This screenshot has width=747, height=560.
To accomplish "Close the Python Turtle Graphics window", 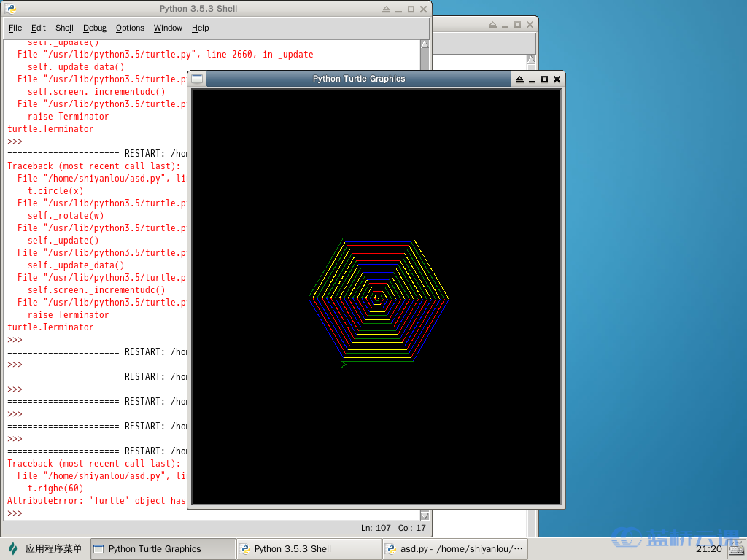I will pos(557,79).
